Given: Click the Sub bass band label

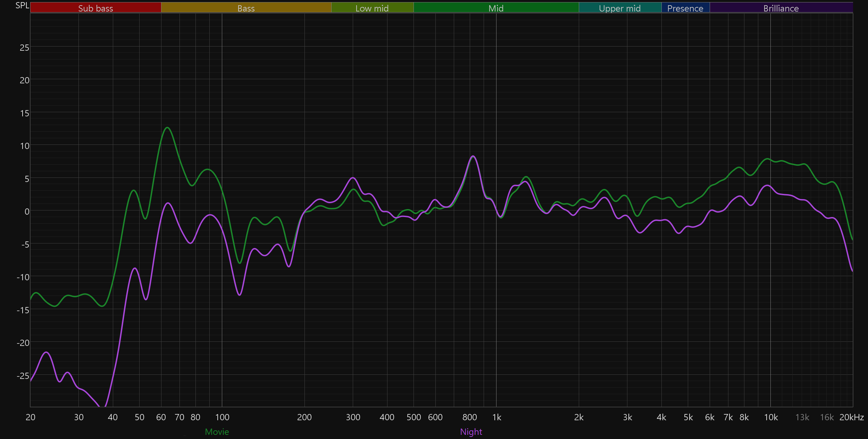Looking at the screenshot, I should click(95, 8).
